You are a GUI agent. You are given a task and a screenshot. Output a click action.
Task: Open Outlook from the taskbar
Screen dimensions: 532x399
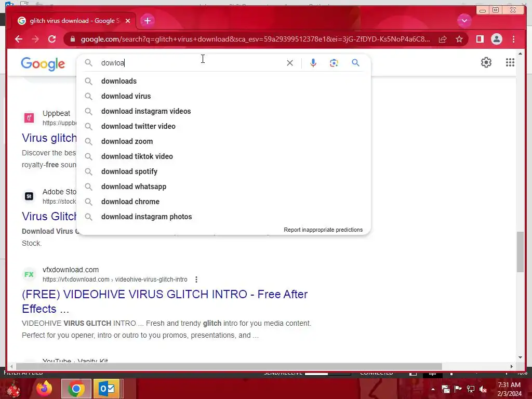(x=107, y=389)
